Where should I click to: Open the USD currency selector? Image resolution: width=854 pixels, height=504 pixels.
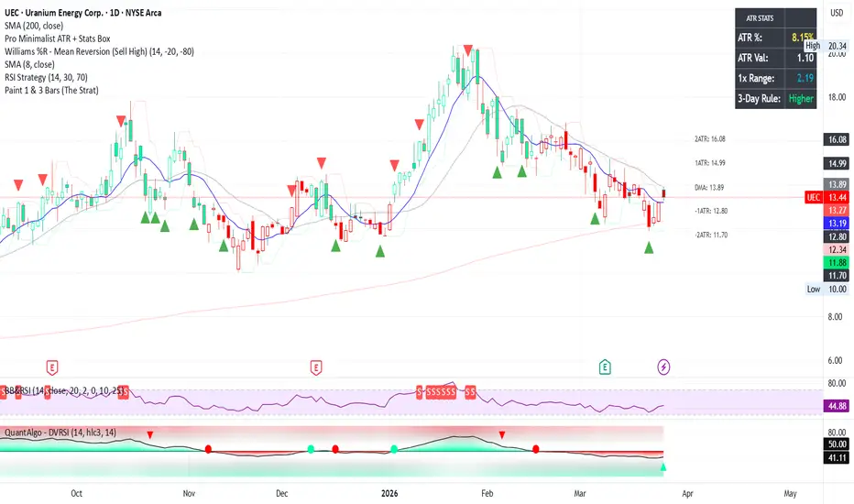pos(837,13)
